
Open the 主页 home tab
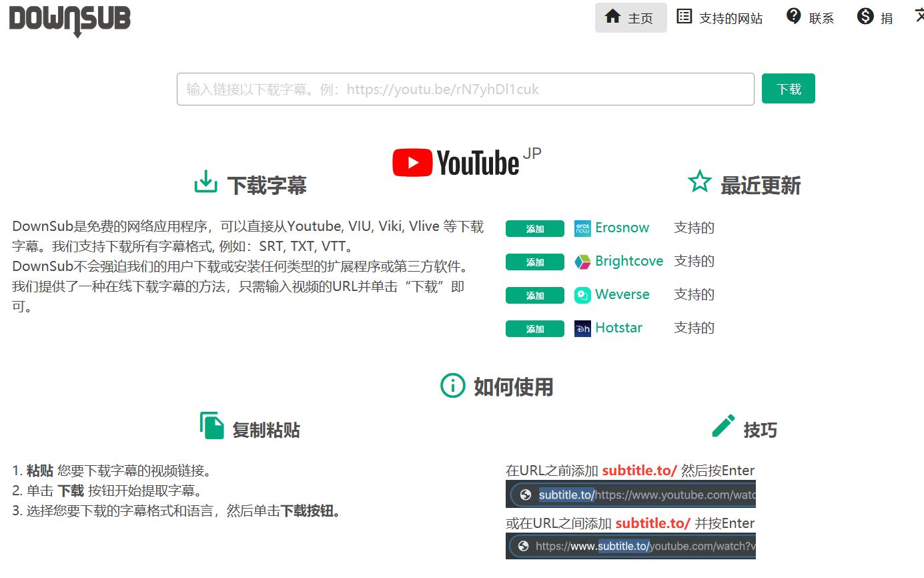coord(630,17)
